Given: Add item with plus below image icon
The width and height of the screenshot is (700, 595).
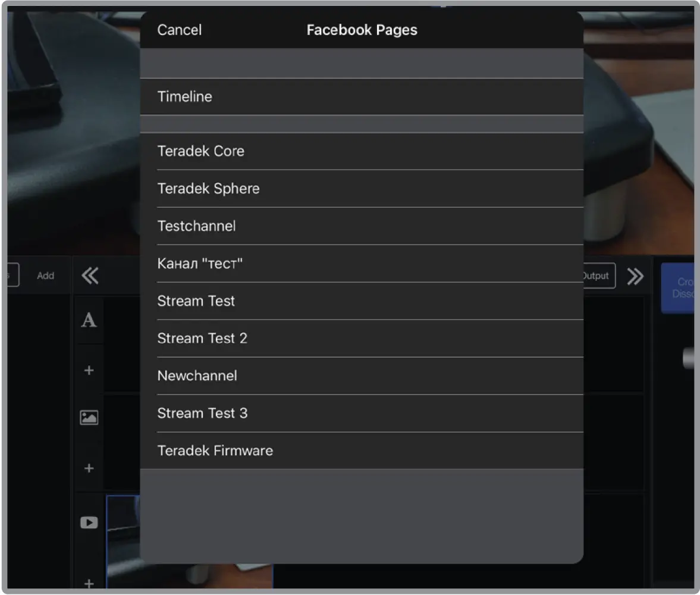Looking at the screenshot, I should (x=89, y=468).
